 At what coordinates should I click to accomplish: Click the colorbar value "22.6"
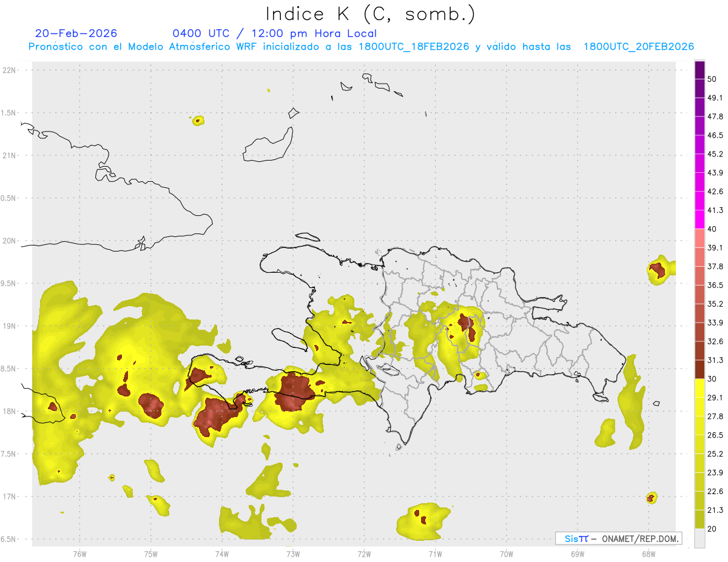click(715, 492)
